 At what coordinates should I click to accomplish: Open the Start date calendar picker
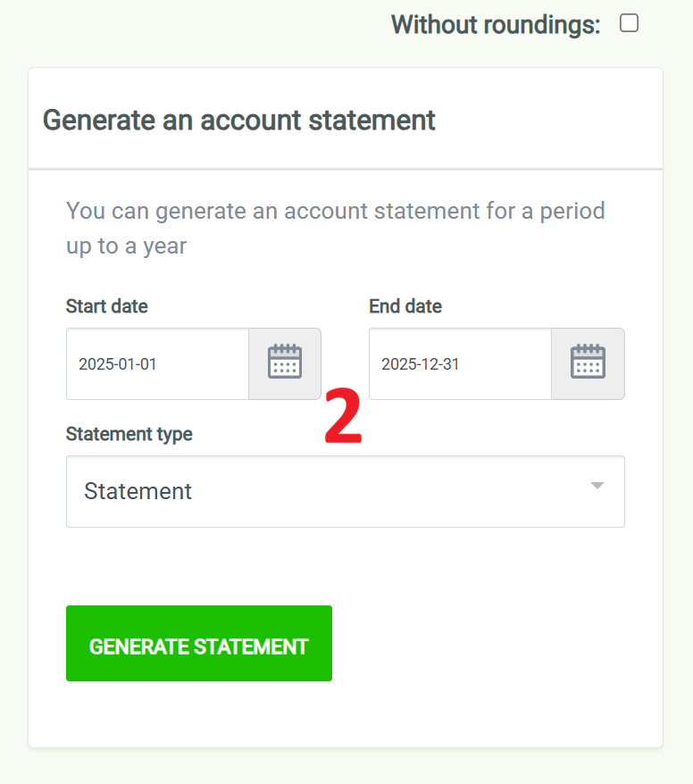284,363
